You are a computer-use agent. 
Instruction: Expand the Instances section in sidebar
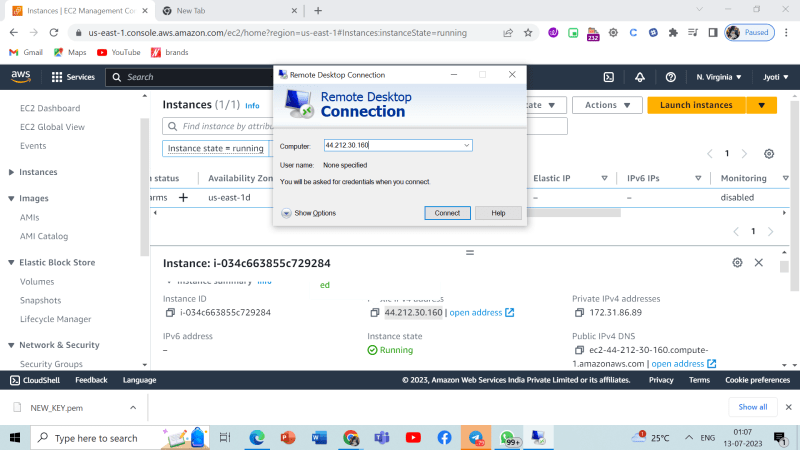11,172
